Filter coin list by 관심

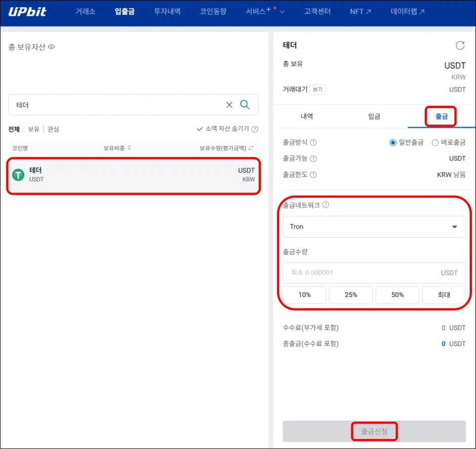(x=54, y=129)
